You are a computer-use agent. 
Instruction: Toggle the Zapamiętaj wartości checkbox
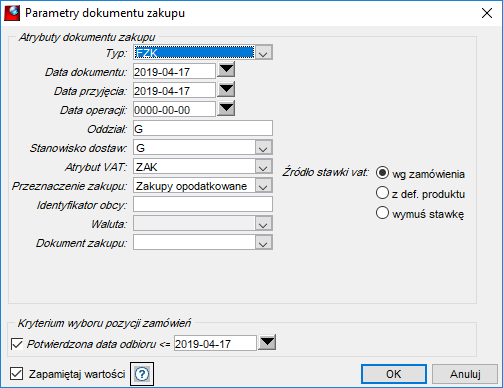[x=16, y=374]
